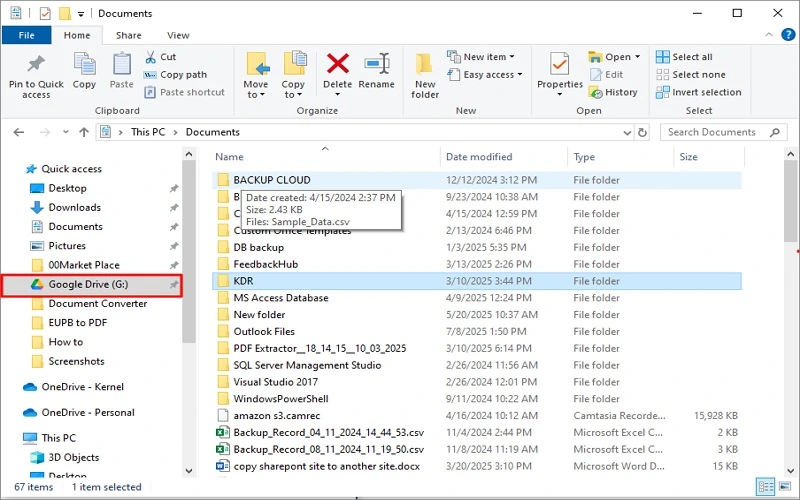Sort by Name column header
Image resolution: width=800 pixels, height=500 pixels.
[324, 157]
